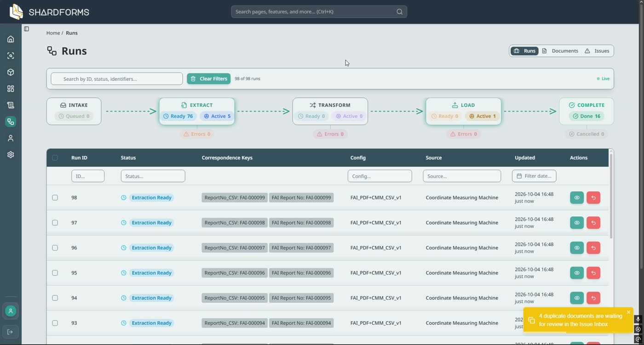Viewport: 644px width, 345px height.
Task: Dismiss the duplicate documents notification
Action: click(x=628, y=312)
